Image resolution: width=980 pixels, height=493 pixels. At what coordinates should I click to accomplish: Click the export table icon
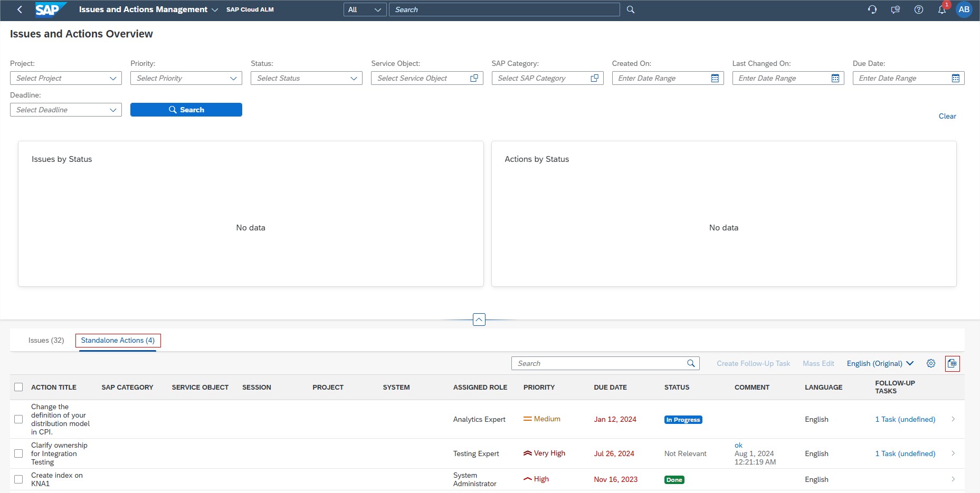click(x=952, y=363)
